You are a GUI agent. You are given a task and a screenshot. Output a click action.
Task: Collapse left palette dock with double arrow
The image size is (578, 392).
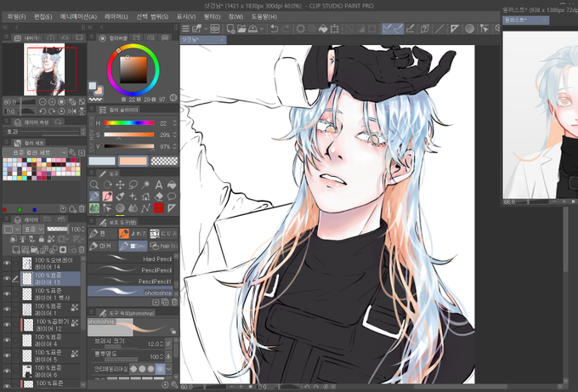pyautogui.click(x=5, y=27)
